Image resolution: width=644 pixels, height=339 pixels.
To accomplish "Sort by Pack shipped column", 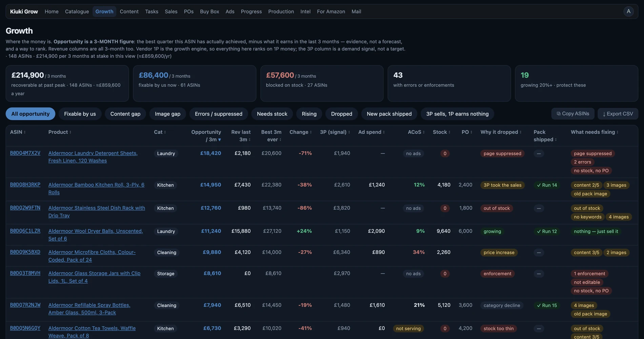I will click(545, 136).
